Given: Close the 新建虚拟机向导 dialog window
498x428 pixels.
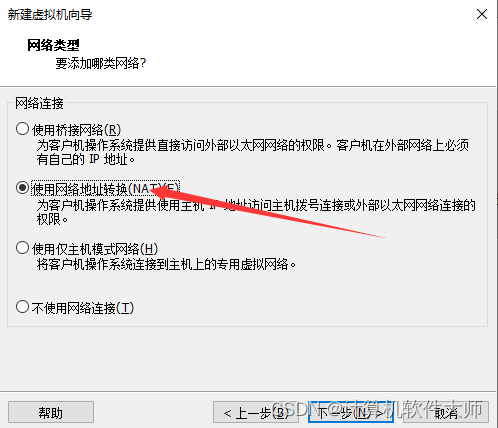Looking at the screenshot, I should coord(482,14).
